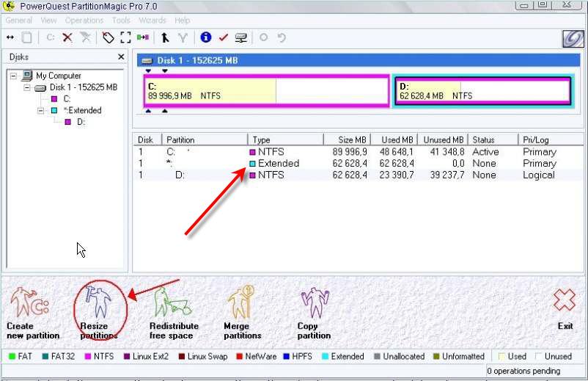
Task: Select the D: partition in the Disks tree
Action: point(81,122)
